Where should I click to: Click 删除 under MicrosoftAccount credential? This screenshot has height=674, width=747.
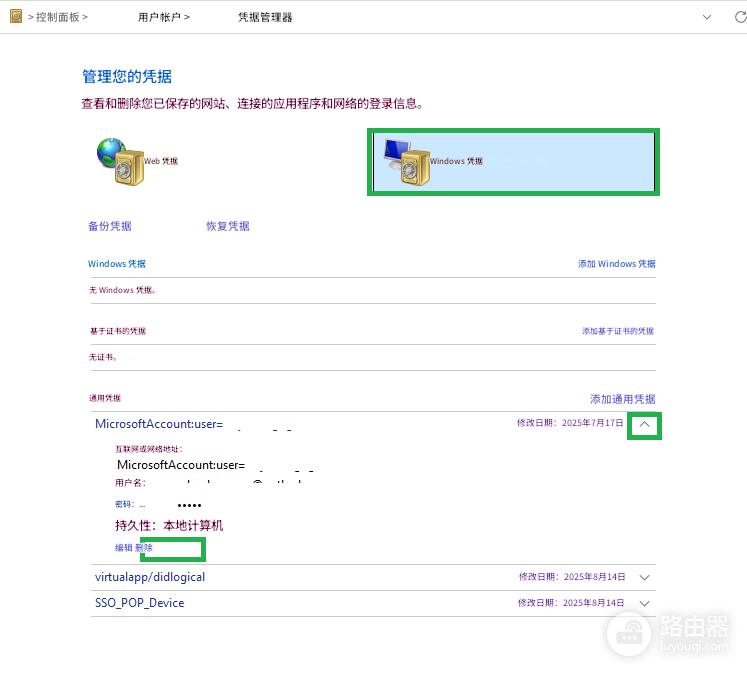[x=144, y=548]
